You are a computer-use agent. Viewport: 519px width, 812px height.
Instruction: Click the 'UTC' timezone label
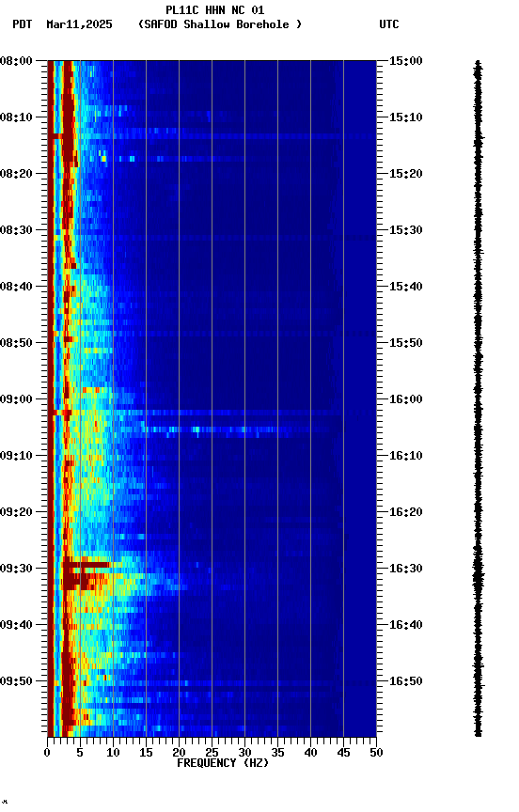click(389, 24)
